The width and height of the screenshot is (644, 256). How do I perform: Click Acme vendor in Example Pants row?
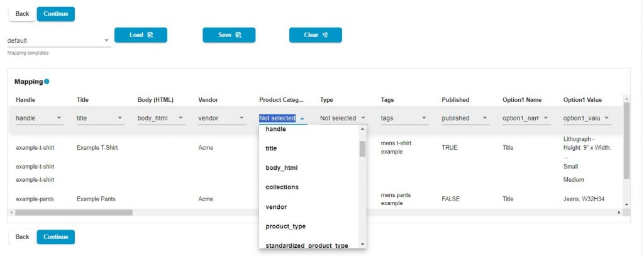pos(206,199)
